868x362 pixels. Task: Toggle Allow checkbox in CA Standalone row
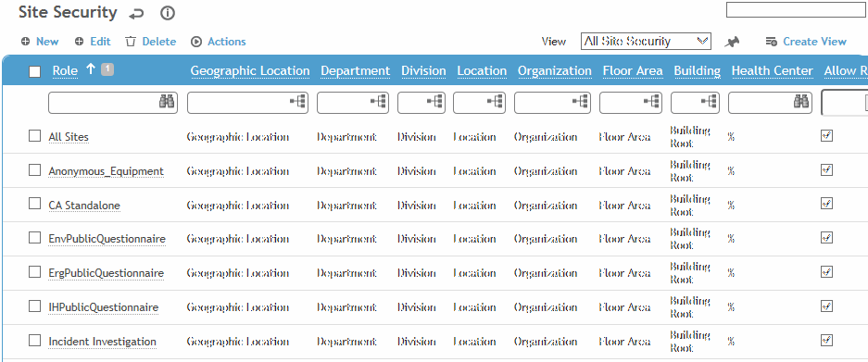point(826,203)
